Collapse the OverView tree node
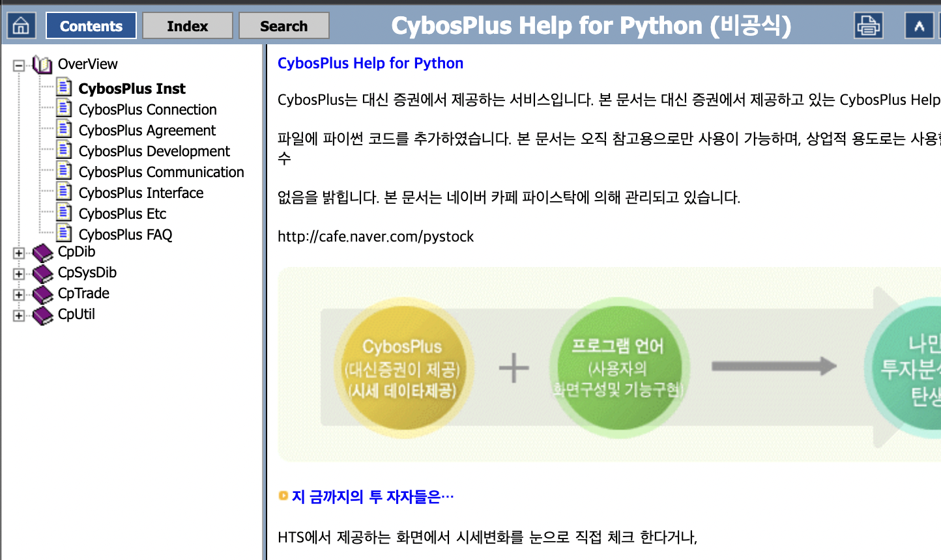The height and width of the screenshot is (560, 941). pos(19,64)
